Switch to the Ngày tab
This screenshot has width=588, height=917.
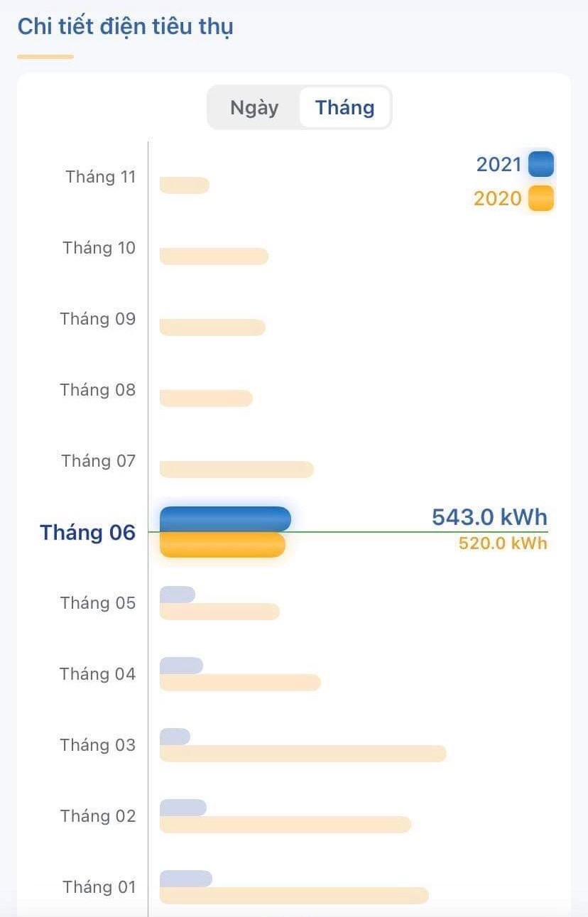click(x=254, y=108)
